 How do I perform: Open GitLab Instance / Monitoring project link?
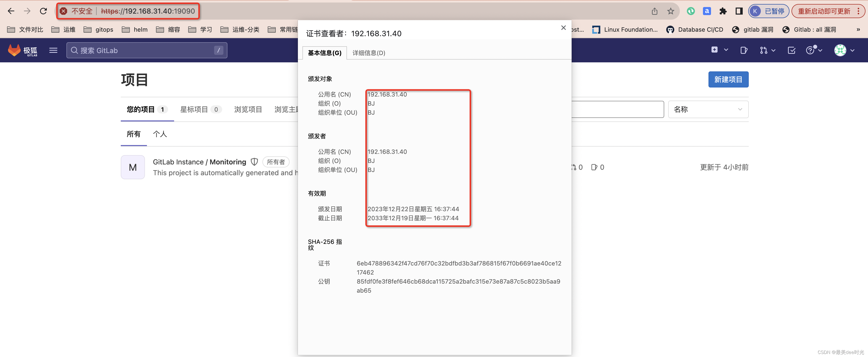pyautogui.click(x=200, y=162)
